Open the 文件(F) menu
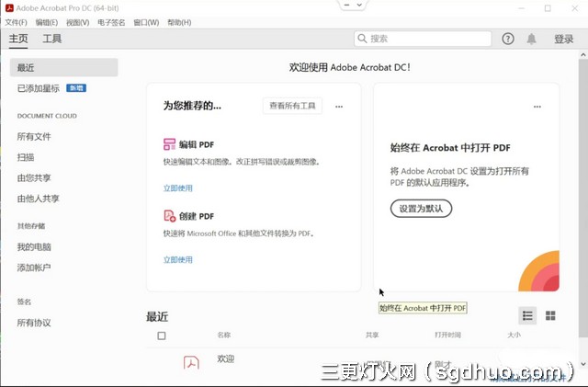588x387 pixels. pos(16,23)
